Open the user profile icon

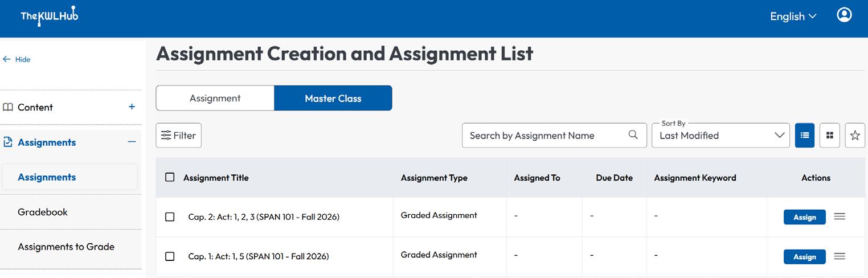[844, 15]
